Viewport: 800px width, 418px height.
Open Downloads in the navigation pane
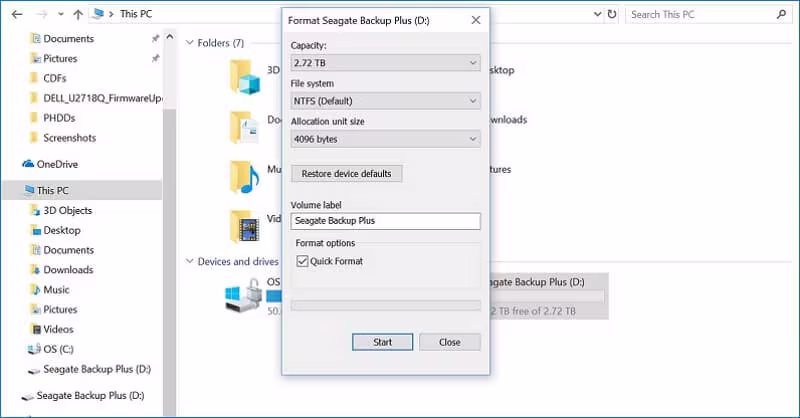pos(68,270)
